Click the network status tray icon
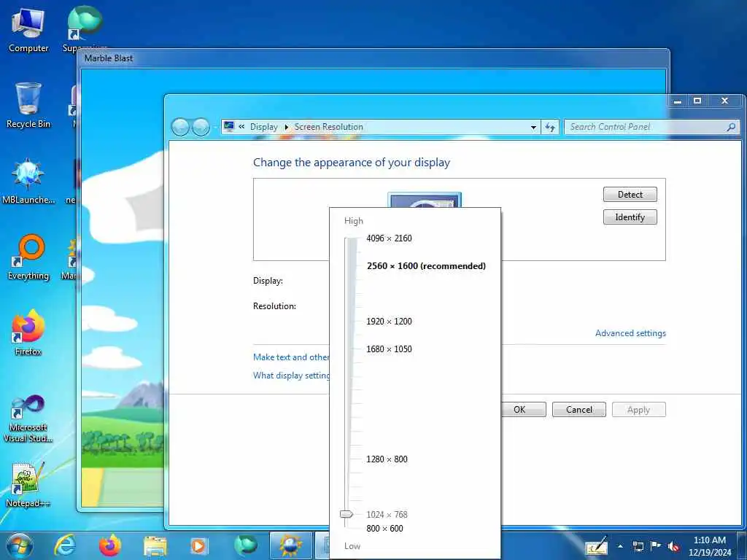 coord(638,546)
